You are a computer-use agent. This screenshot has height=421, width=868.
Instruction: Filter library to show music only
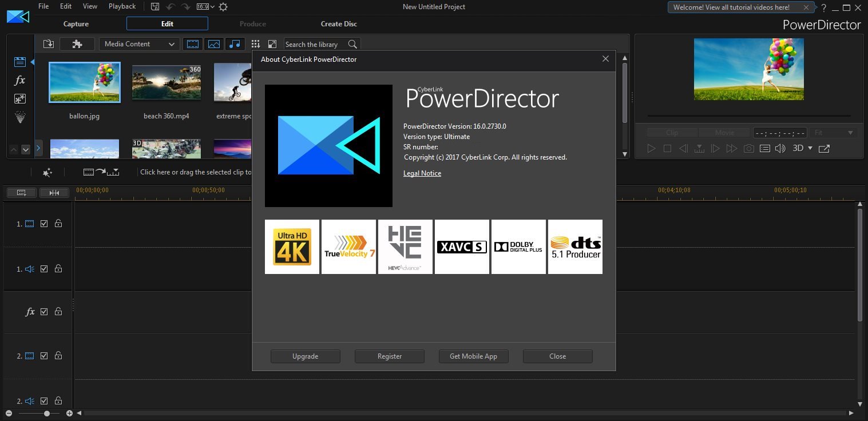click(235, 43)
